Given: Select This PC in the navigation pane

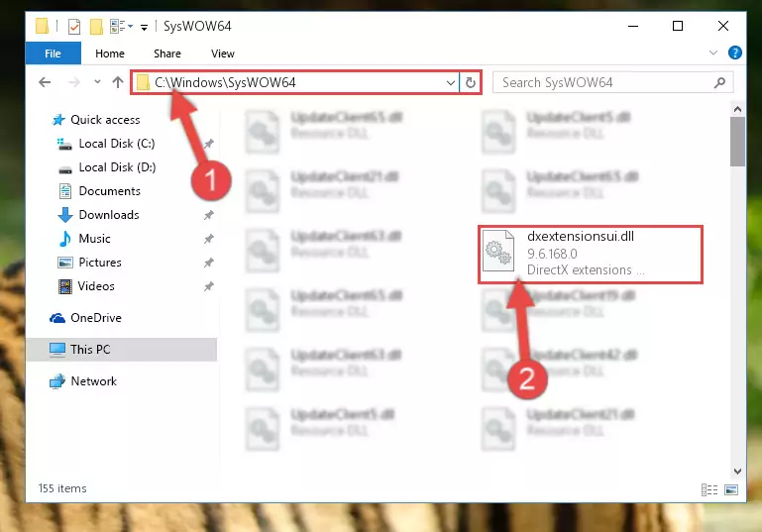Looking at the screenshot, I should pos(122,350).
